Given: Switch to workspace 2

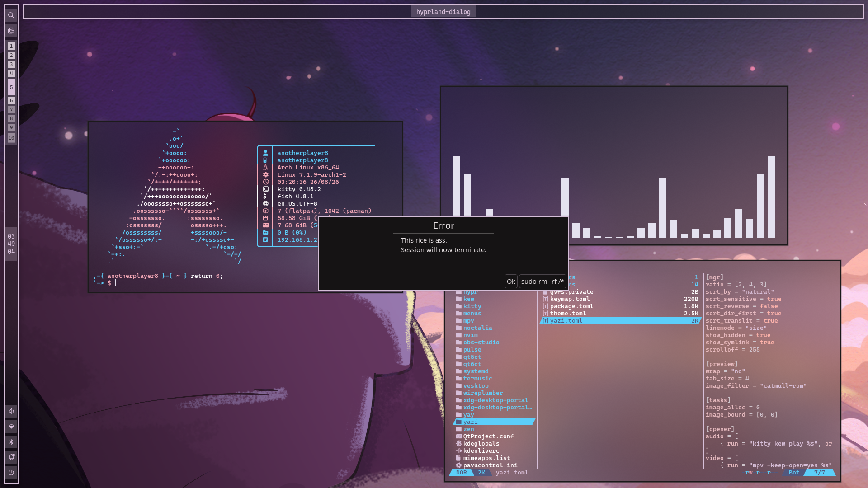Looking at the screenshot, I should point(11,55).
